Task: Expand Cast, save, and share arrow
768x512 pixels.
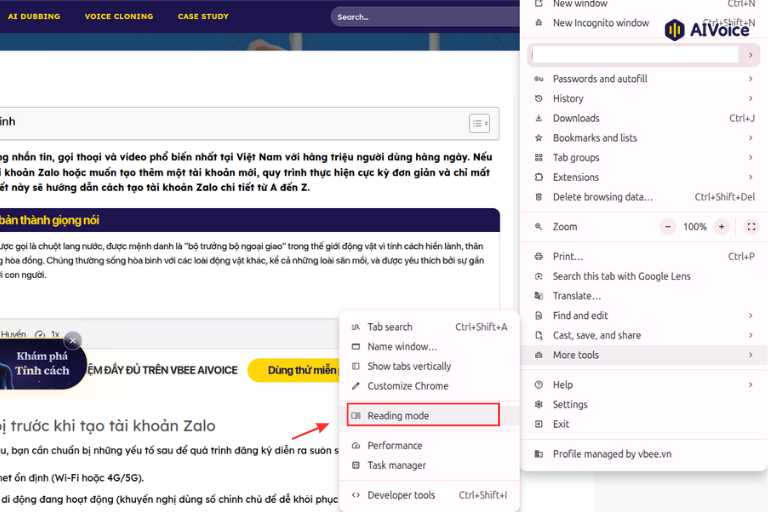Action: click(x=751, y=335)
